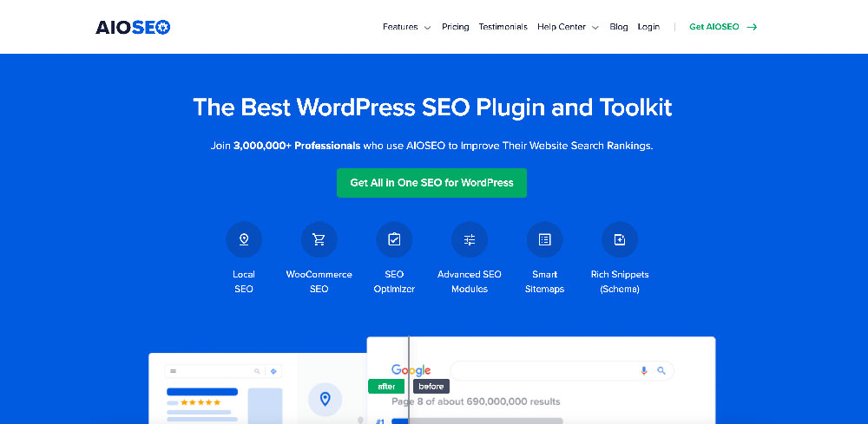Click the WooCommerce SEO label
The width and height of the screenshot is (868, 424).
319,282
